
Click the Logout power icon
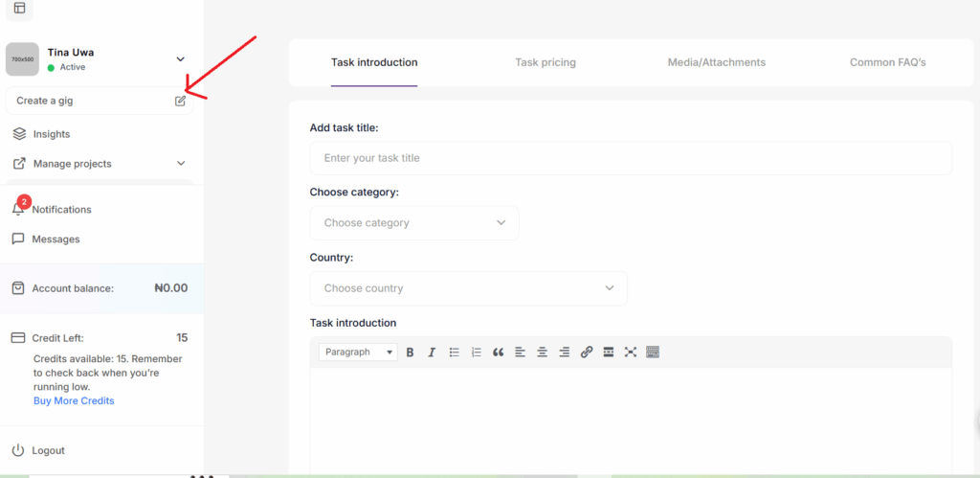[x=19, y=450]
